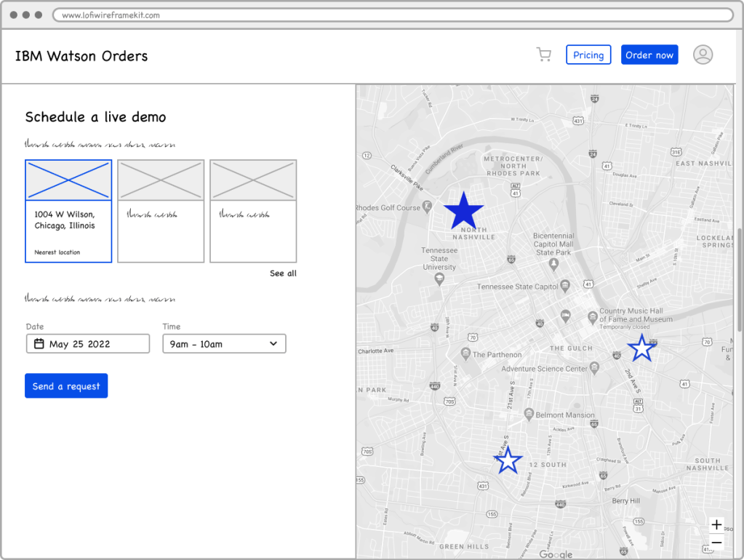The height and width of the screenshot is (560, 744).
Task: Select the 1004 W Wilson location card
Action: coord(68,211)
